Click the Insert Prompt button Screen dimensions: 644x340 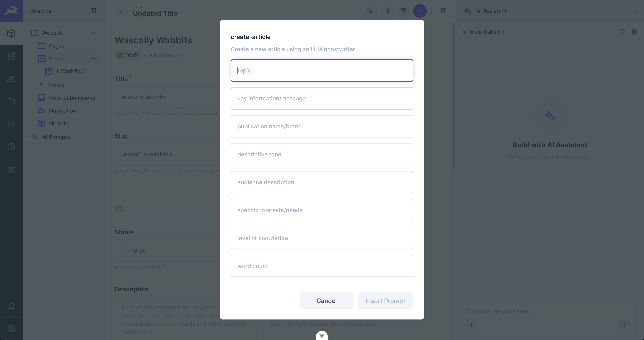point(385,300)
